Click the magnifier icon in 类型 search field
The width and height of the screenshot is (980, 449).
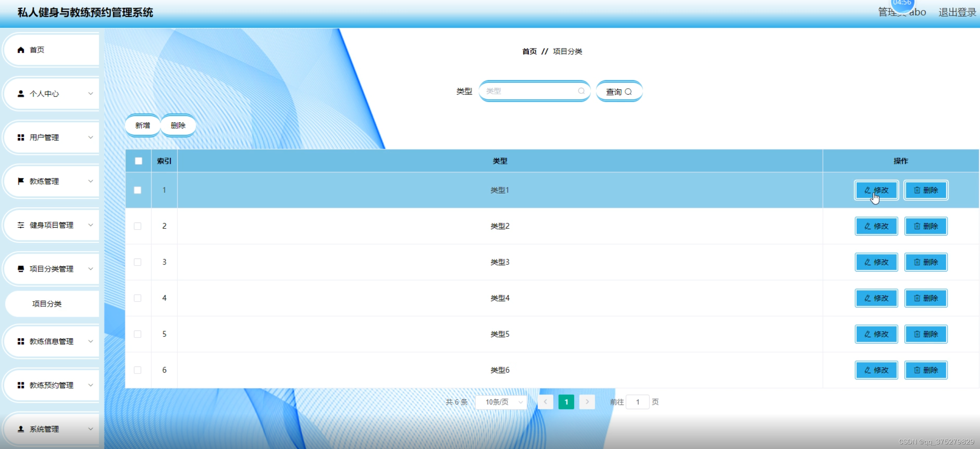click(x=581, y=91)
